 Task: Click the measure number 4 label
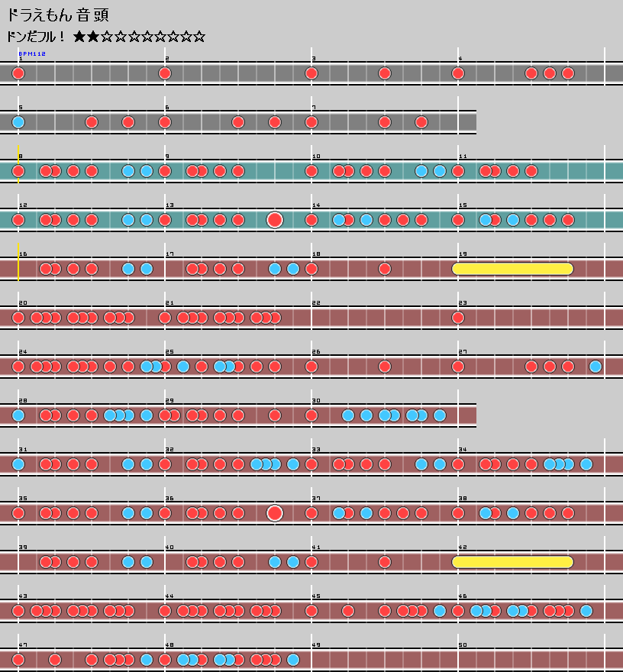(x=460, y=59)
